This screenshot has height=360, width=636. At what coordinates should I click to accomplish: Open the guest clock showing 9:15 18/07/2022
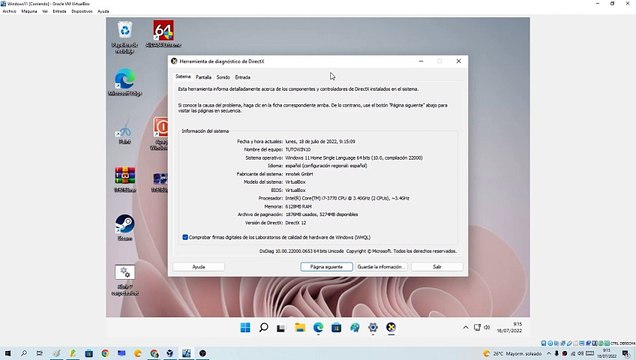tap(509, 328)
